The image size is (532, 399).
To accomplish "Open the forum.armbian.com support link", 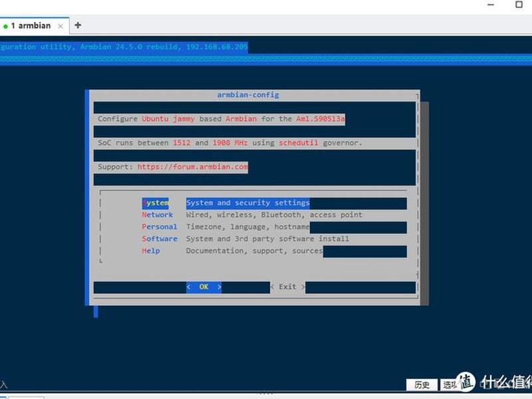I will [x=193, y=167].
